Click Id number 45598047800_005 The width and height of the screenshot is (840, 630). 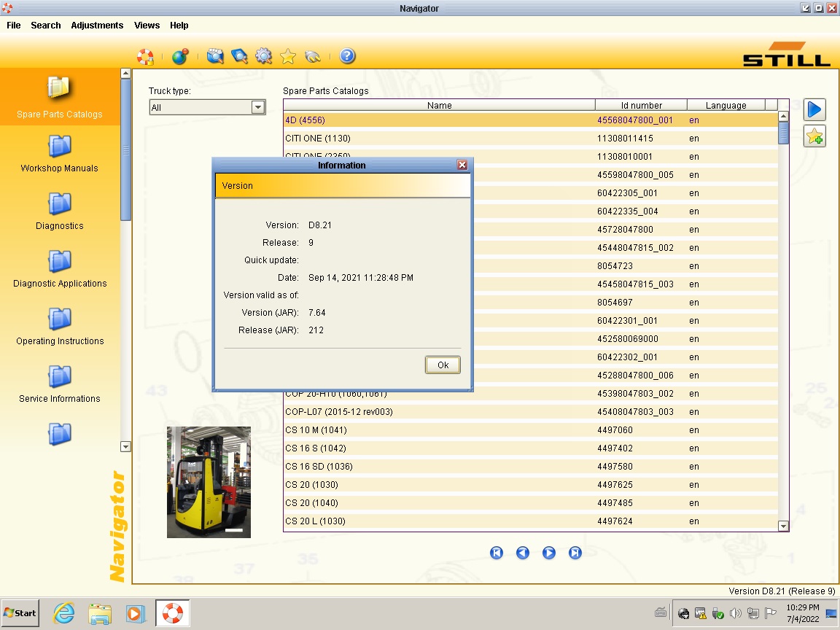click(635, 175)
